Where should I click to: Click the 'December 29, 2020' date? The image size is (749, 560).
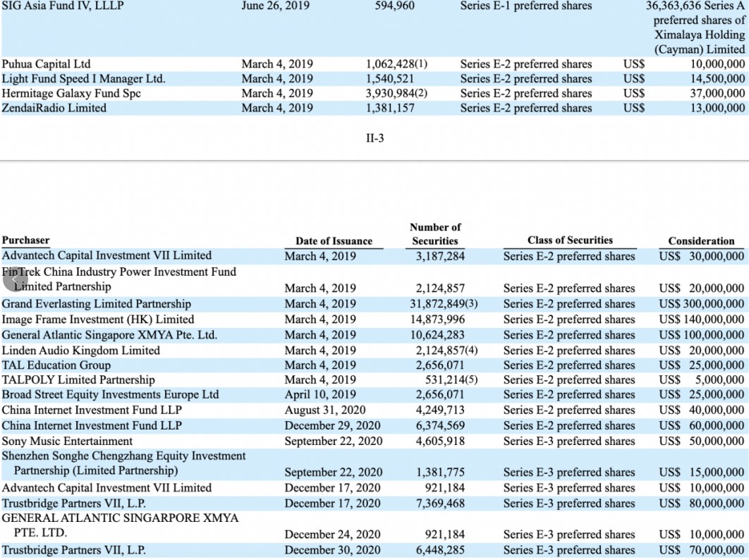[333, 426]
